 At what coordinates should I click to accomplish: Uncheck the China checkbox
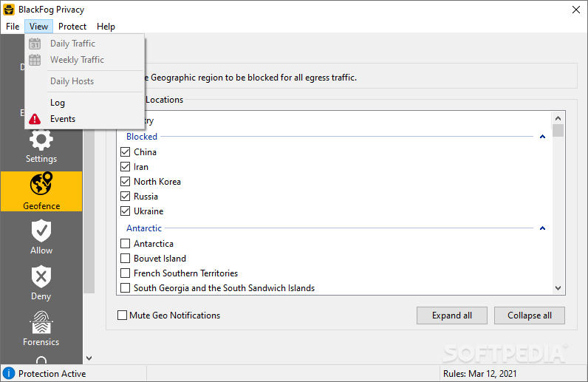pyautogui.click(x=126, y=152)
